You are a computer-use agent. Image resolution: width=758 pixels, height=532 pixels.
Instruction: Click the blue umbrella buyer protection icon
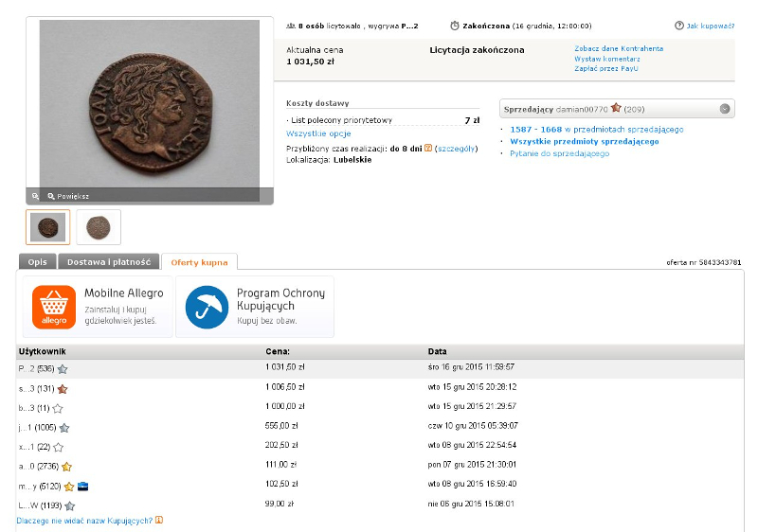207,307
